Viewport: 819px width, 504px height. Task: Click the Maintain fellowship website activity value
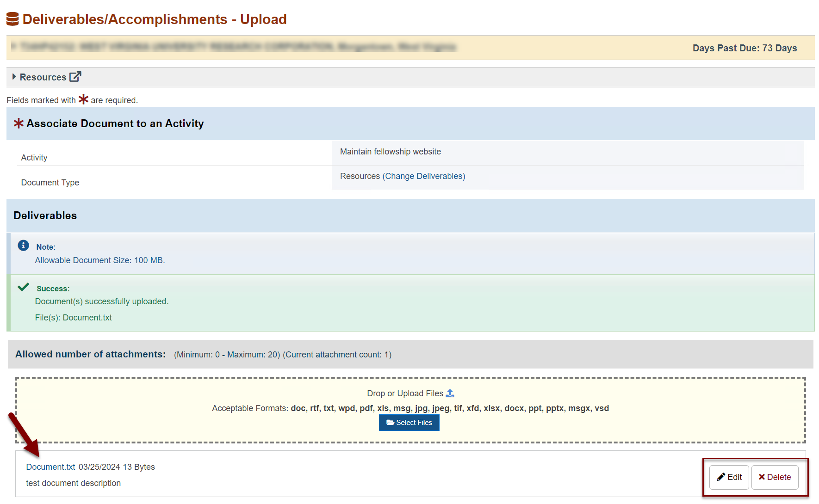coord(391,152)
